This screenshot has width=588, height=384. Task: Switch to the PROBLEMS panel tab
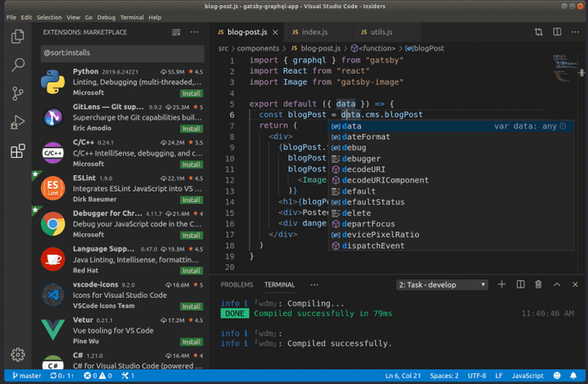click(x=237, y=285)
